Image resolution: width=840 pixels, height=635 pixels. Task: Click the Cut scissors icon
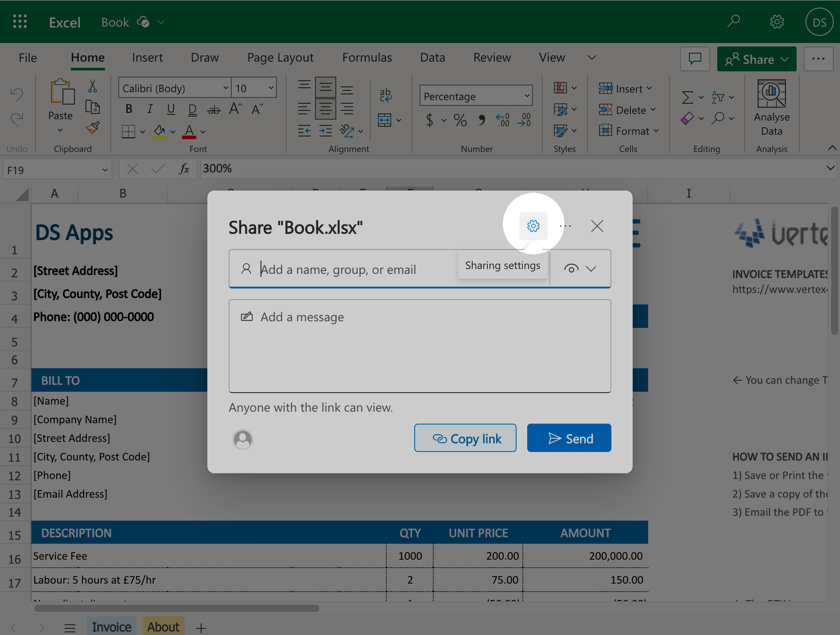coord(92,86)
